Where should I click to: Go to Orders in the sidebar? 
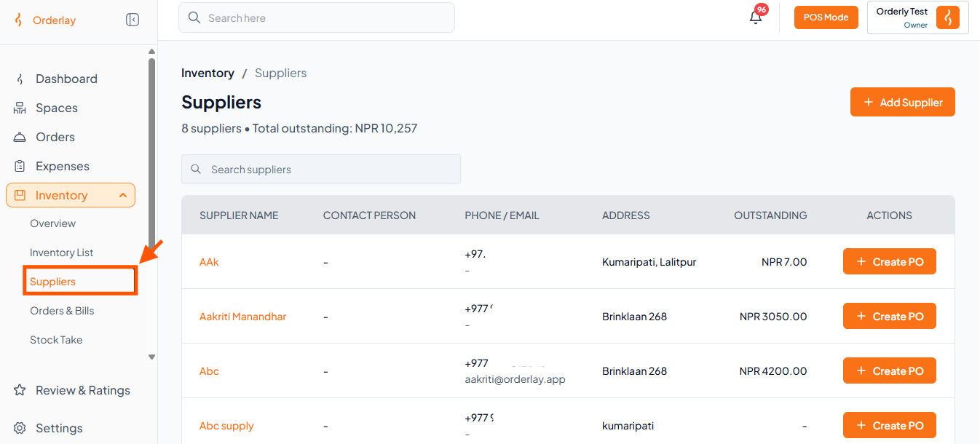[x=55, y=137]
